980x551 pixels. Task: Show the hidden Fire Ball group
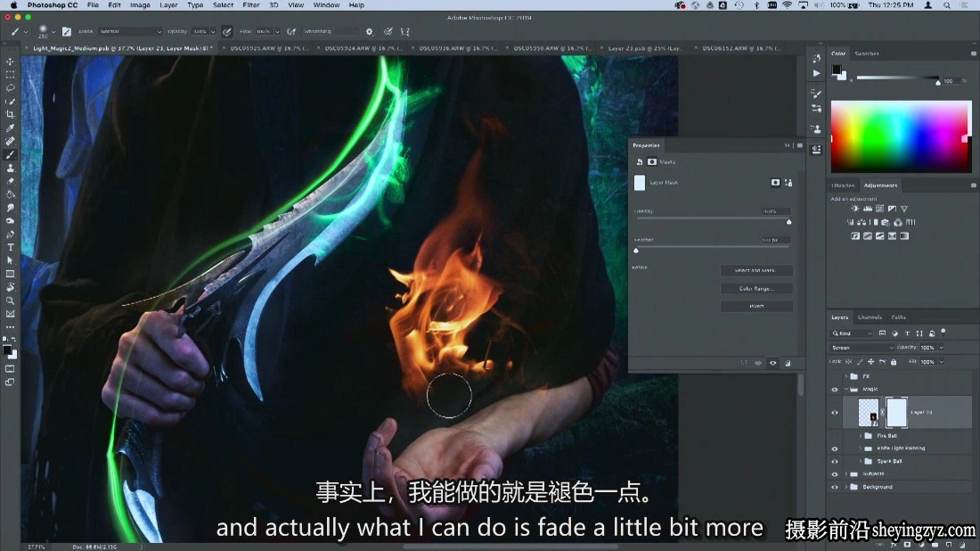point(835,436)
